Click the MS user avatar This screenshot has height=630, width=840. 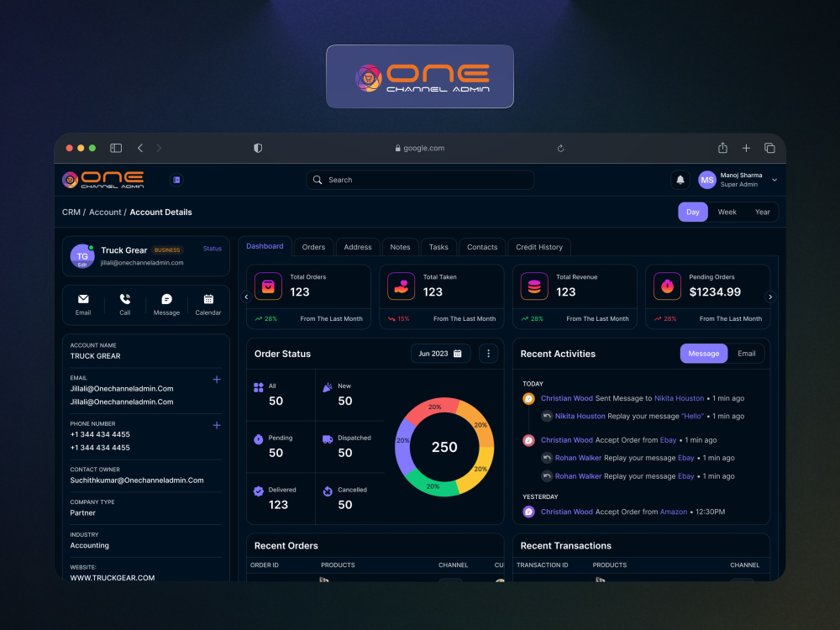[x=707, y=180]
